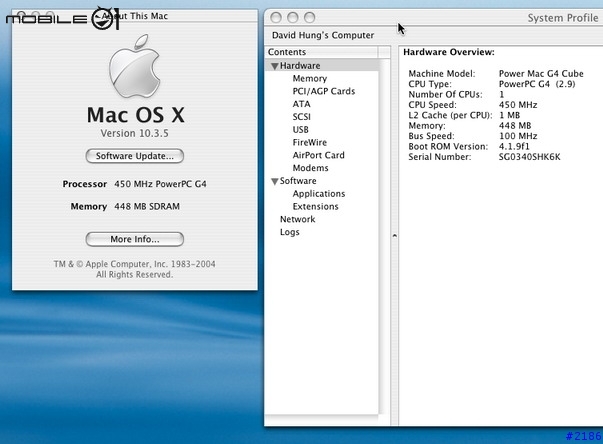Click the David Hung's Computer label
603x444 pixels.
tap(323, 35)
